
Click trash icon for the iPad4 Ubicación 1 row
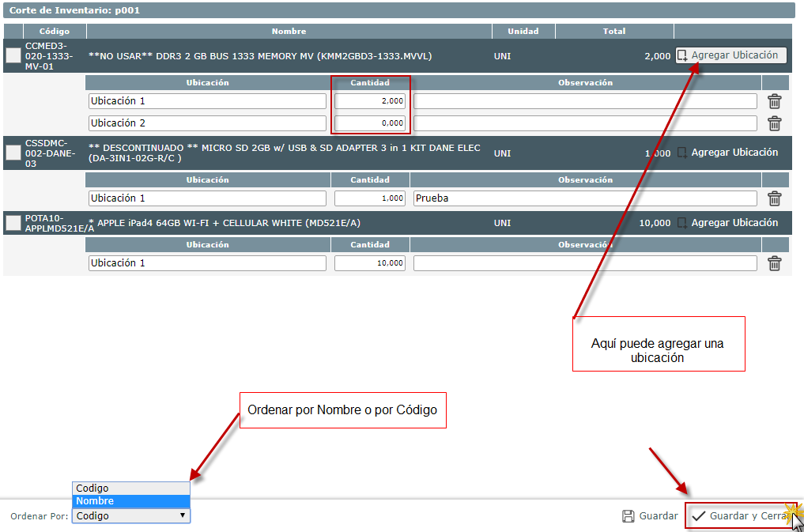[x=775, y=263]
